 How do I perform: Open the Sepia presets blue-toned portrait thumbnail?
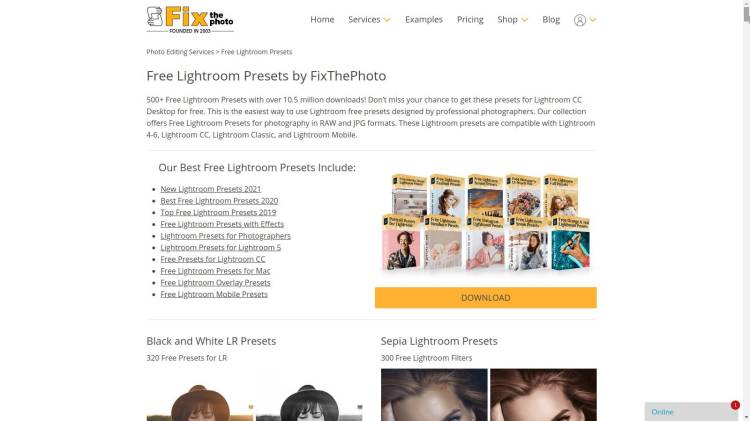pyautogui.click(x=434, y=395)
